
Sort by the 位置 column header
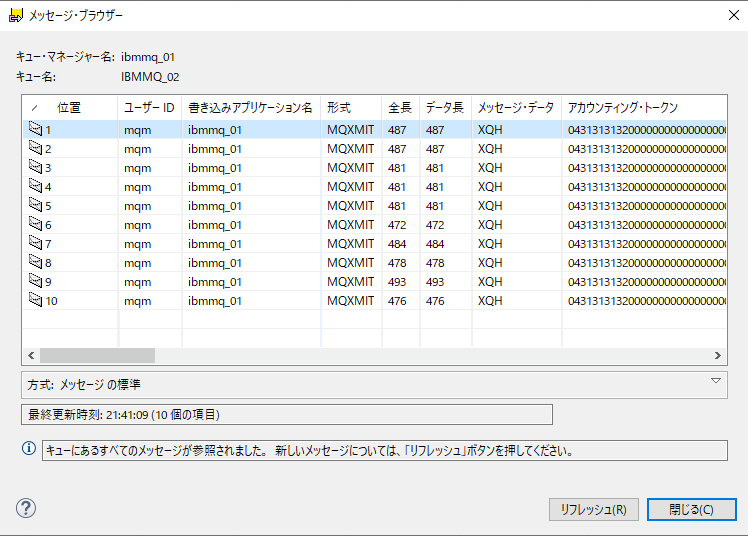[70, 108]
